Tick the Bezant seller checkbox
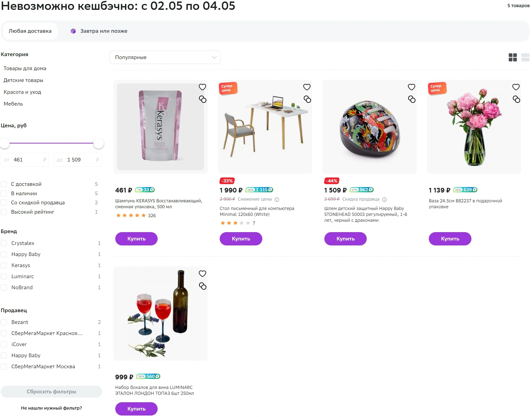 pos(4,322)
